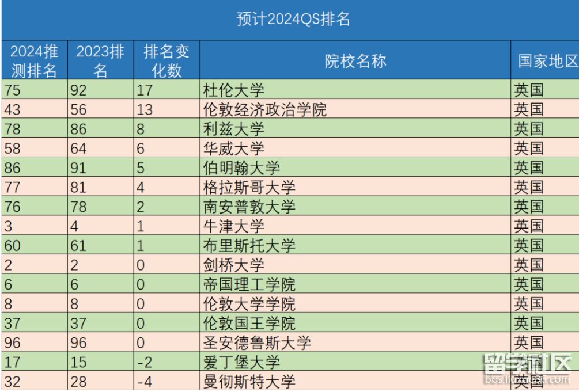Image resolution: width=579 pixels, height=392 pixels.
Task: Click 英国 in the 牛津大学 row
Action: pos(529,226)
